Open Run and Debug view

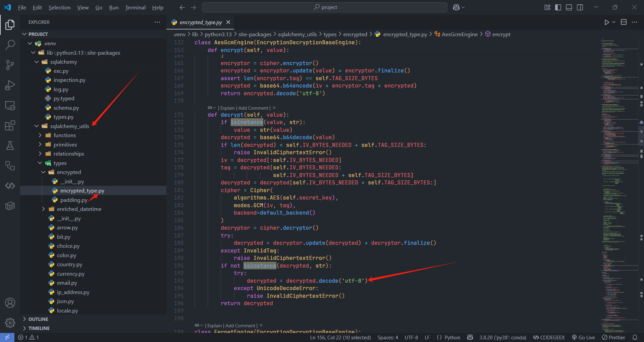[10, 85]
